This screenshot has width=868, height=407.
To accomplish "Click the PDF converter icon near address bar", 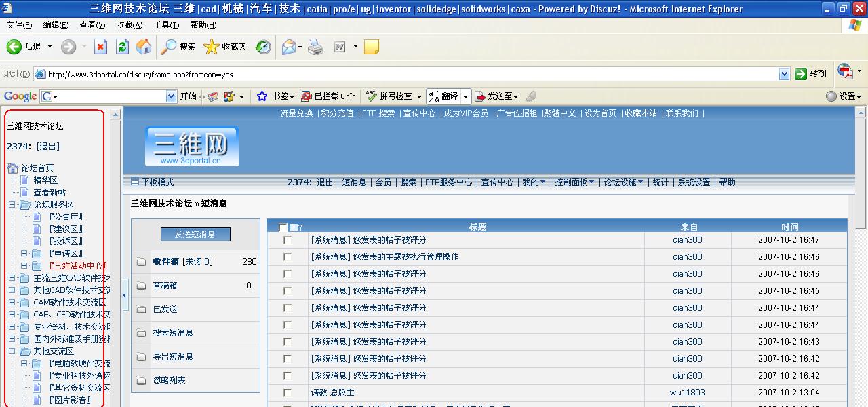I will click(845, 72).
